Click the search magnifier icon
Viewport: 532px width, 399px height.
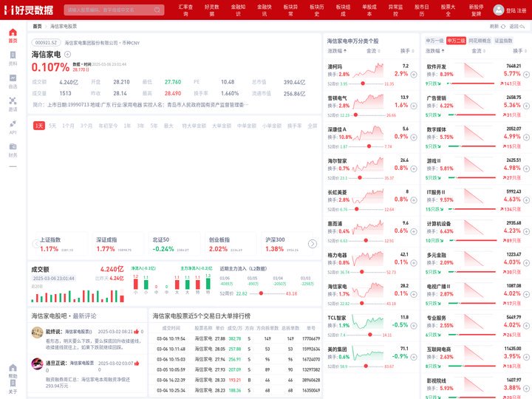pyautogui.click(x=157, y=10)
